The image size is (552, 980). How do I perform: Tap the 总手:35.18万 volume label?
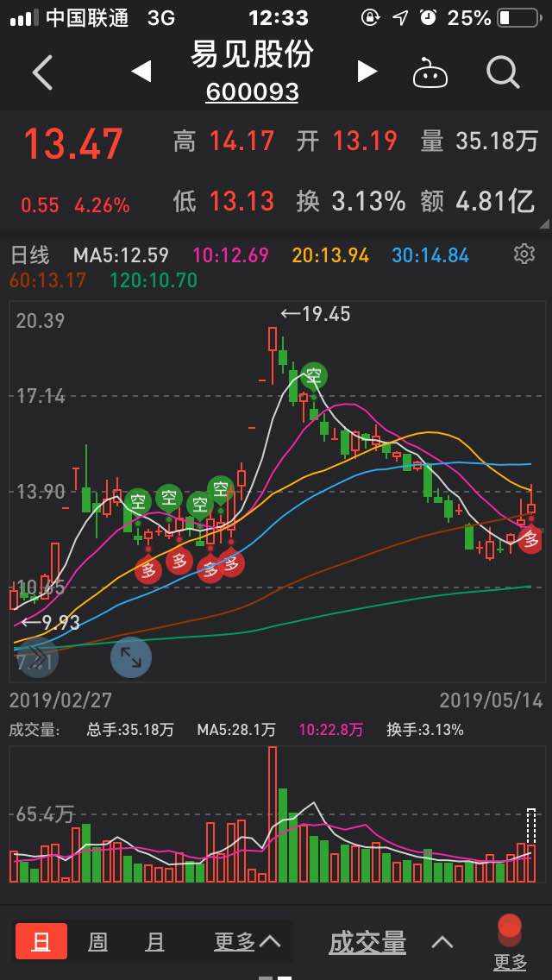click(130, 729)
